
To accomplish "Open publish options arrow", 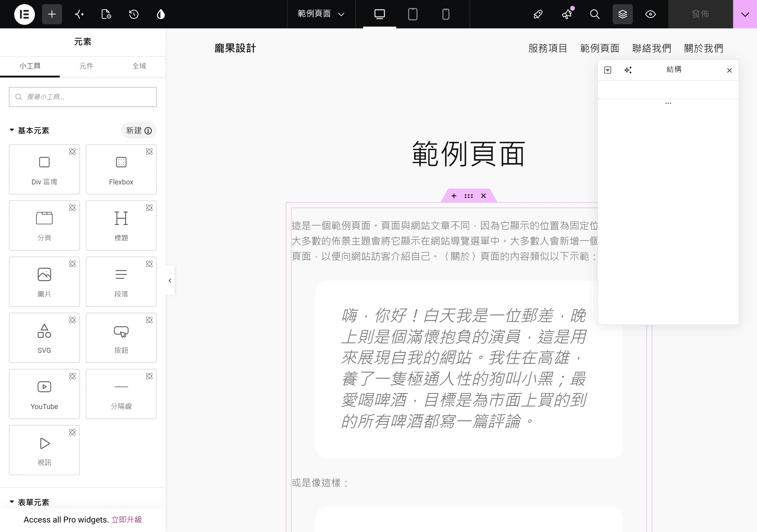I will click(745, 14).
